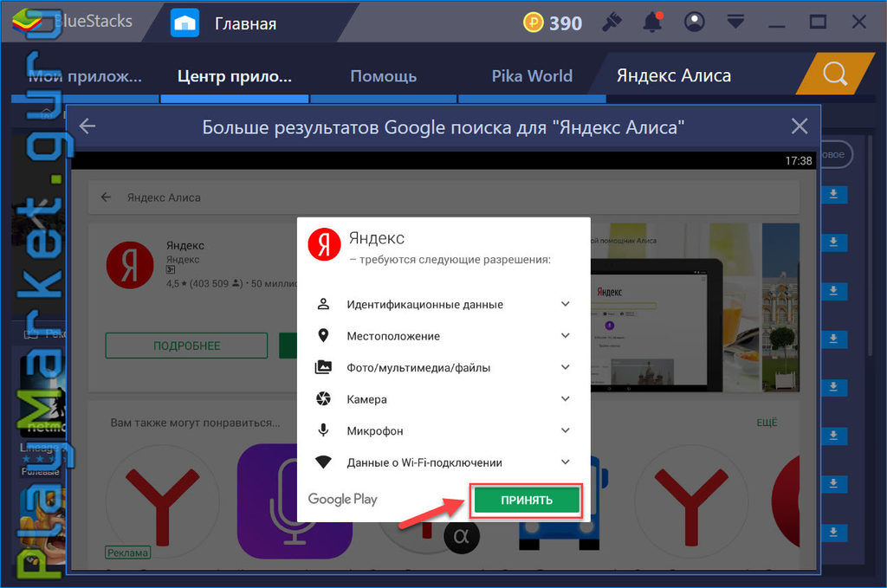Click the photo media files icon

pos(323,367)
